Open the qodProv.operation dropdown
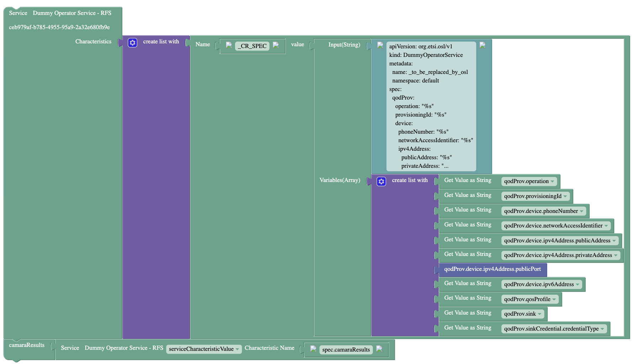638x364 pixels. pyautogui.click(x=529, y=181)
